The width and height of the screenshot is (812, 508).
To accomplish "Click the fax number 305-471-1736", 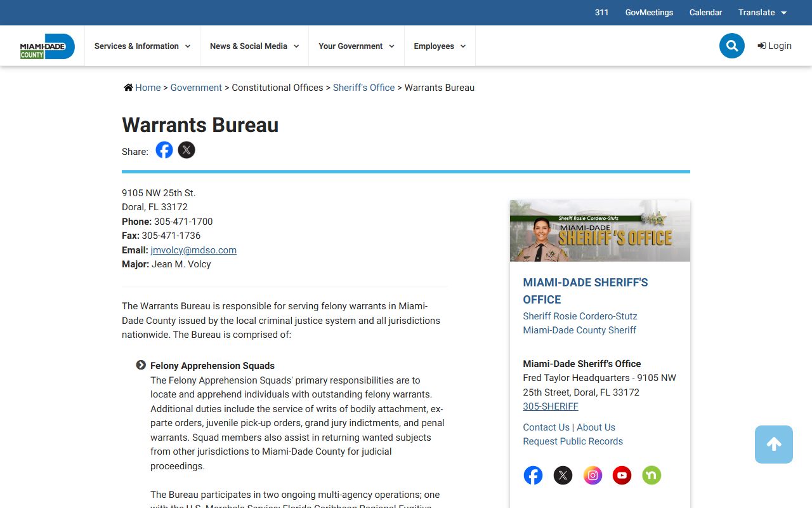I will 171,236.
